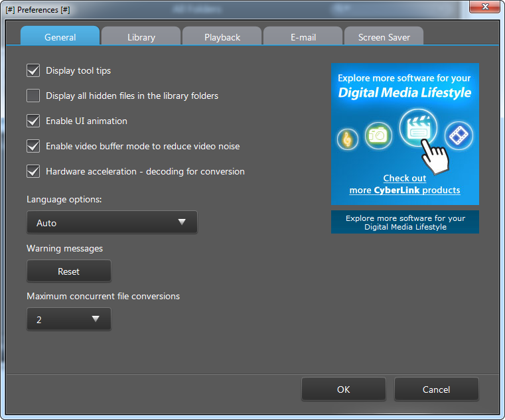Reset the warning messages
Screen dimensions: 505x420
pyautogui.click(x=69, y=271)
